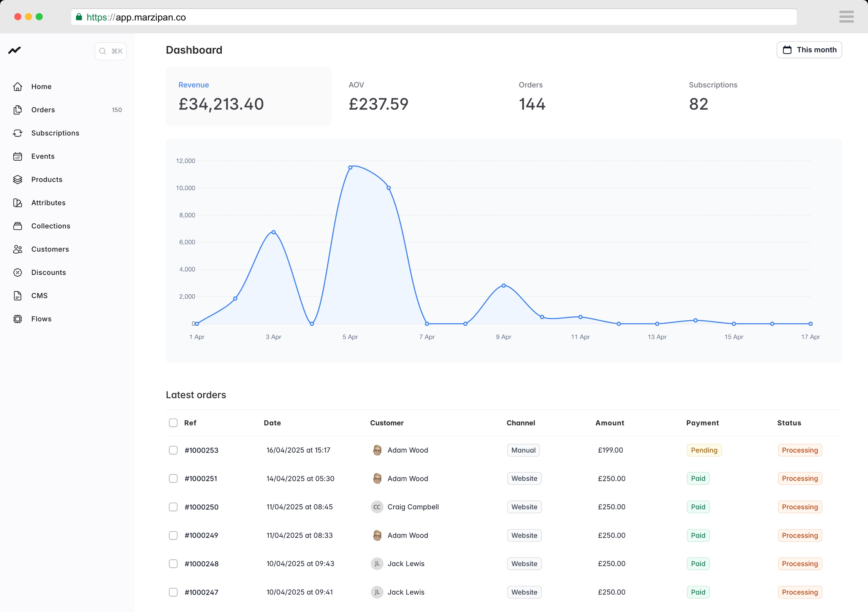The height and width of the screenshot is (612, 868).
Task: Click the ⌘K search field in the sidebar
Action: click(x=110, y=51)
